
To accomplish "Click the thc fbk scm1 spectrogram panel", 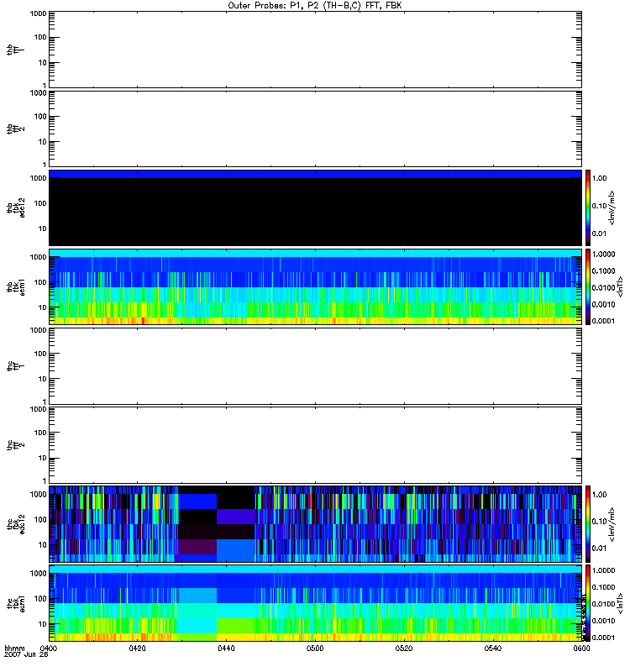I will [x=315, y=602].
